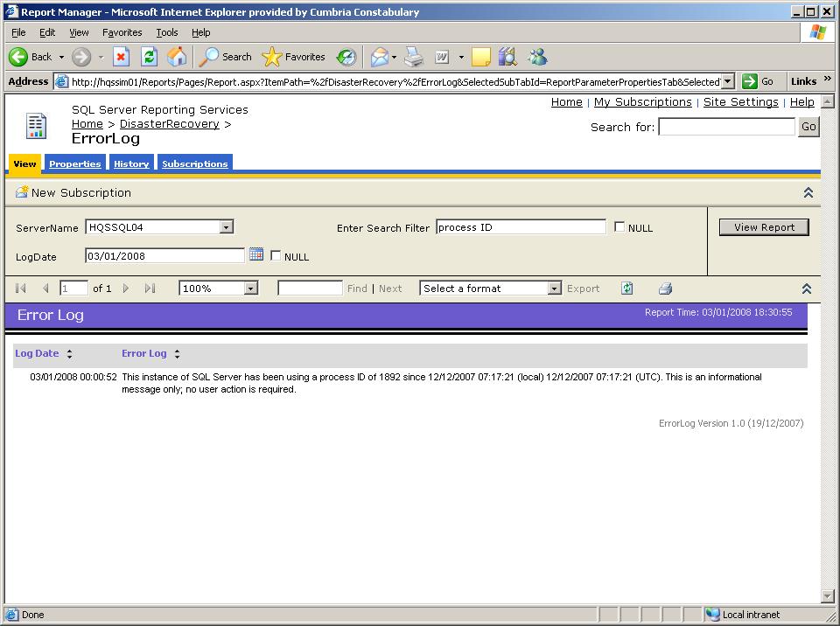Refresh the page with green arrows icon
Viewport: 840px width, 626px height.
(149, 57)
